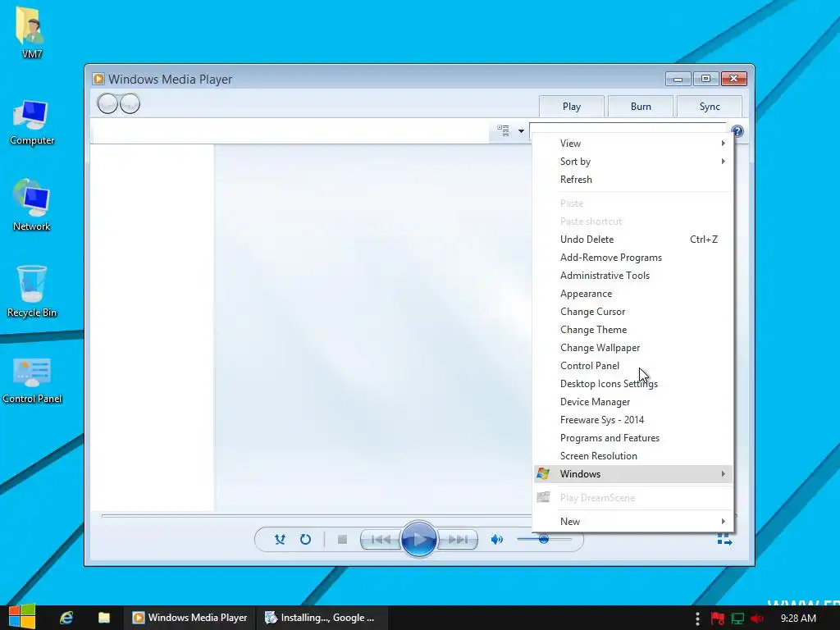Toggle shuffle in Windows Media Player
This screenshot has width=840, height=630.
coord(280,540)
